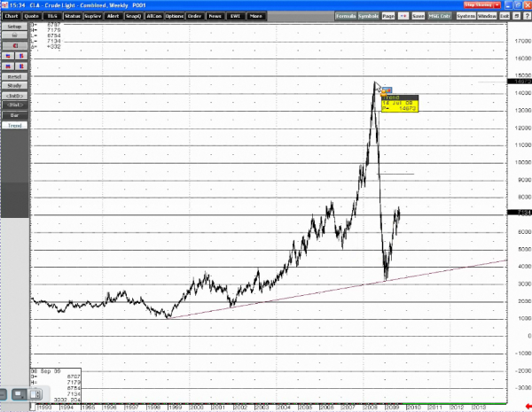
Task: Toggle the Trend line tool
Action: click(x=14, y=125)
